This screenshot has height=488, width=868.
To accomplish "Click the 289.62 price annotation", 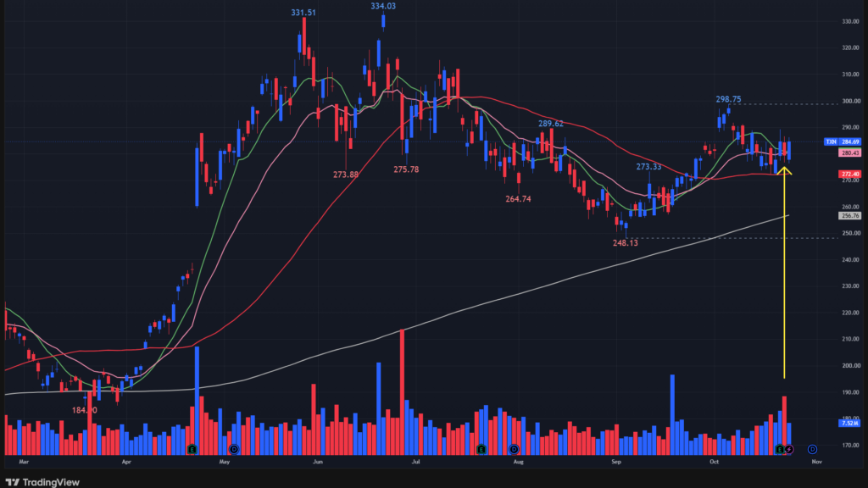I will click(x=551, y=124).
